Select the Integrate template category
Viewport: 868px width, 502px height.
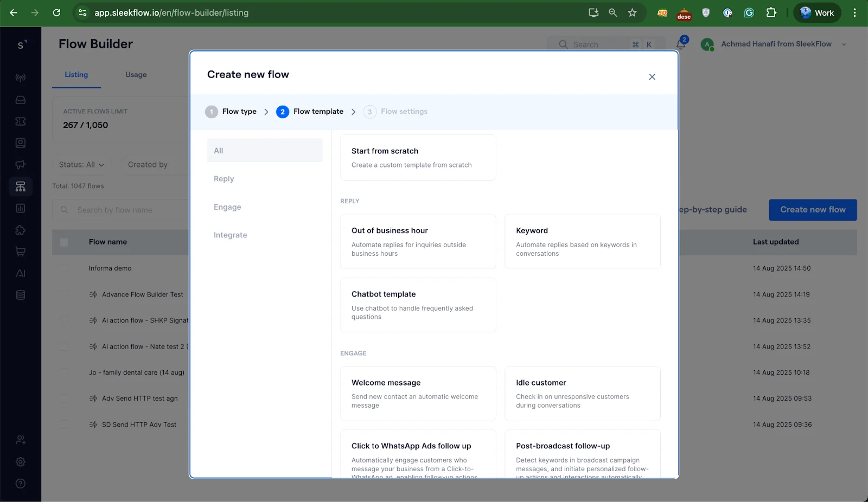pyautogui.click(x=265, y=235)
